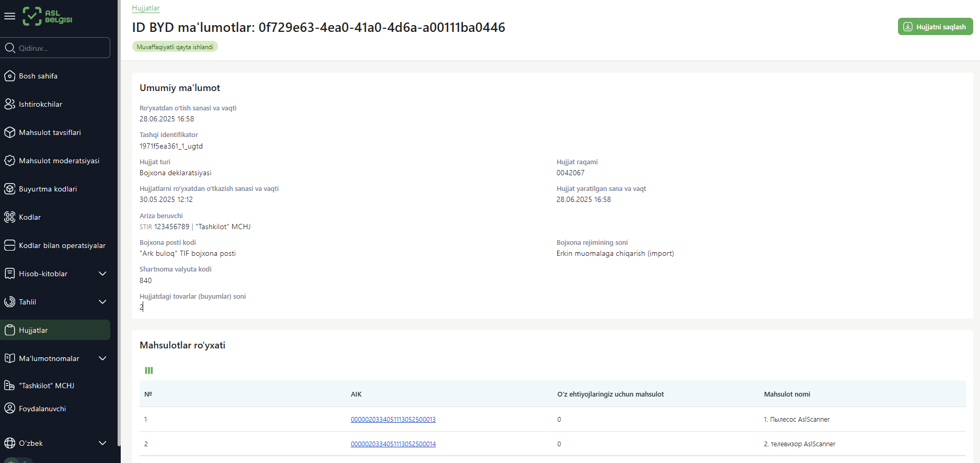Expand the Ma'lumotnomalar submenu
Image resolution: width=980 pixels, height=463 pixels.
click(102, 358)
